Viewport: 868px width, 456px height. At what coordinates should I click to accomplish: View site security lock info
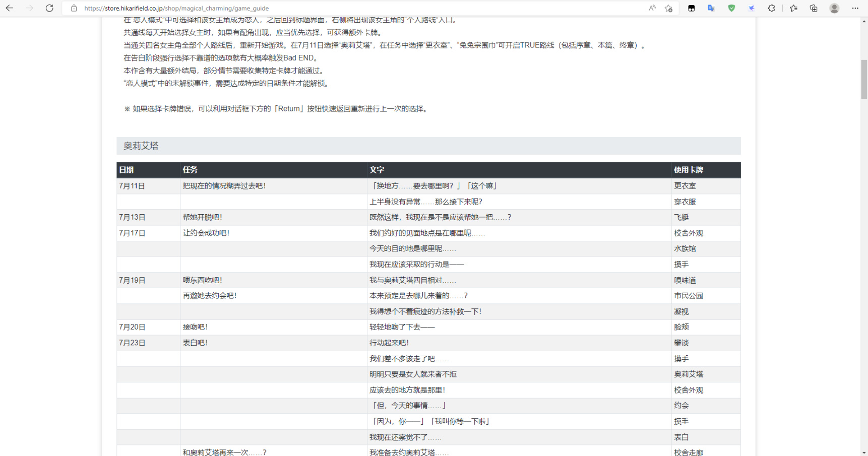tap(74, 8)
